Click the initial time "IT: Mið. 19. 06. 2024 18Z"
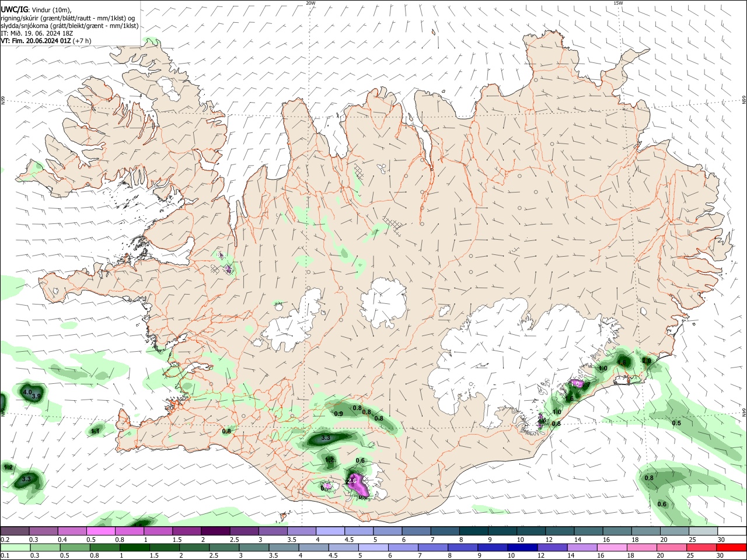Screen dimensions: 747x560 [37, 33]
